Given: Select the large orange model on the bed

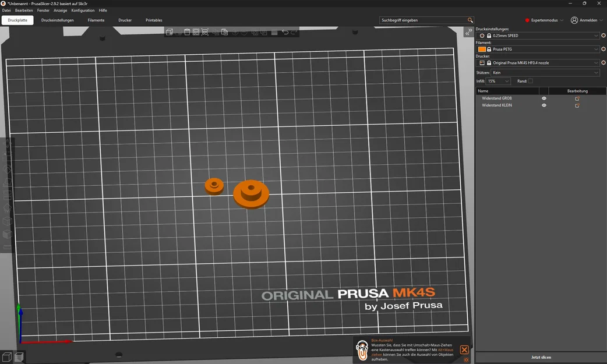Looking at the screenshot, I should 251,194.
